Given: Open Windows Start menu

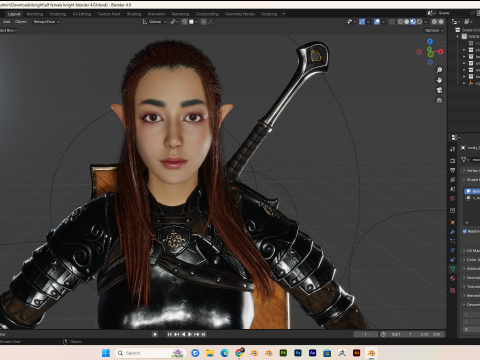Looking at the screenshot, I should 106,353.
